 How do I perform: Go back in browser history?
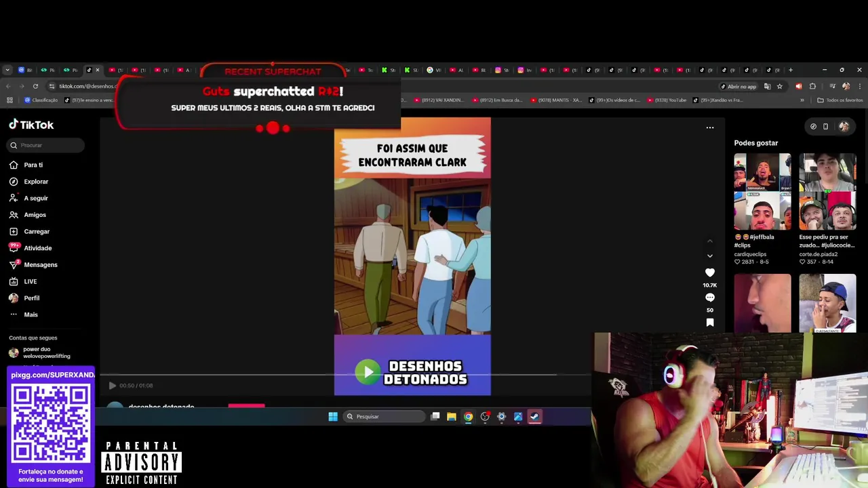[8, 86]
